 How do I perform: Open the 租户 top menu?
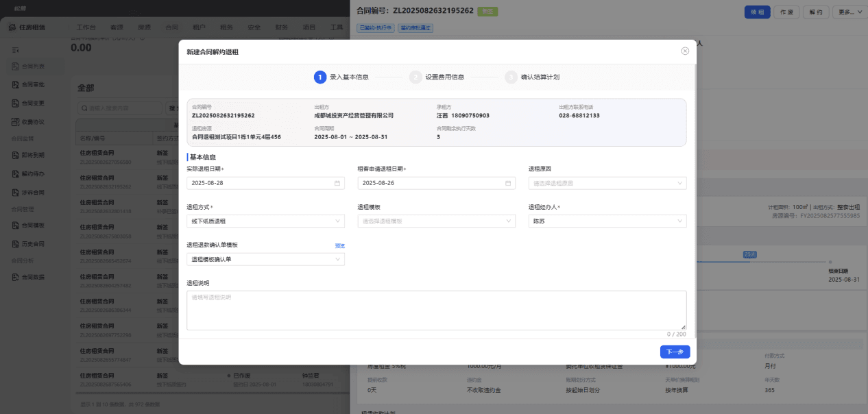coord(199,27)
